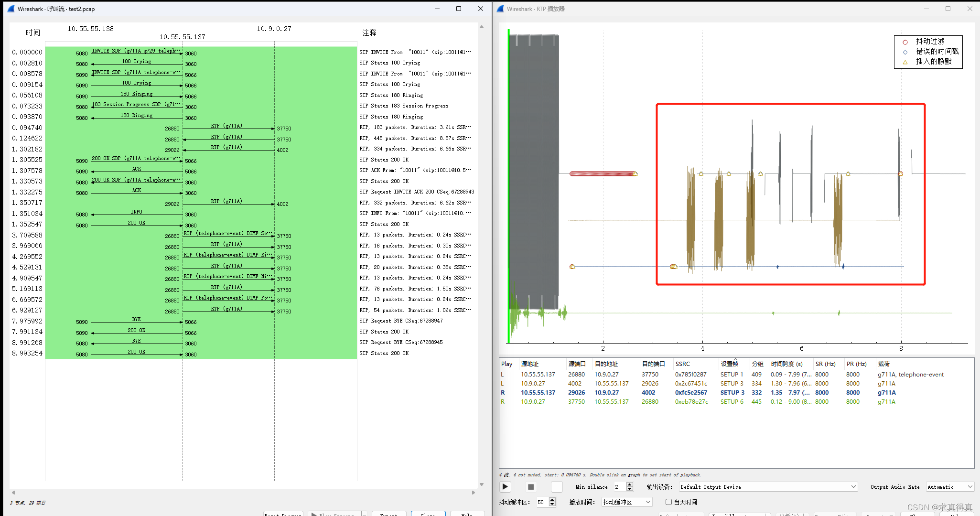The image size is (980, 516).
Task: Check the 当天时间 checkbox
Action: coord(668,502)
